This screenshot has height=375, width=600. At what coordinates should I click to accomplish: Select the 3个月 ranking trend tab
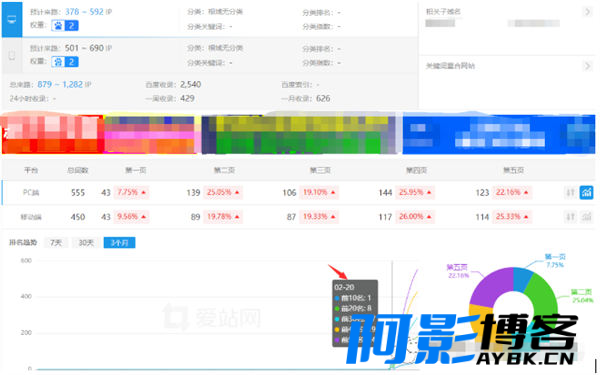[x=119, y=243]
